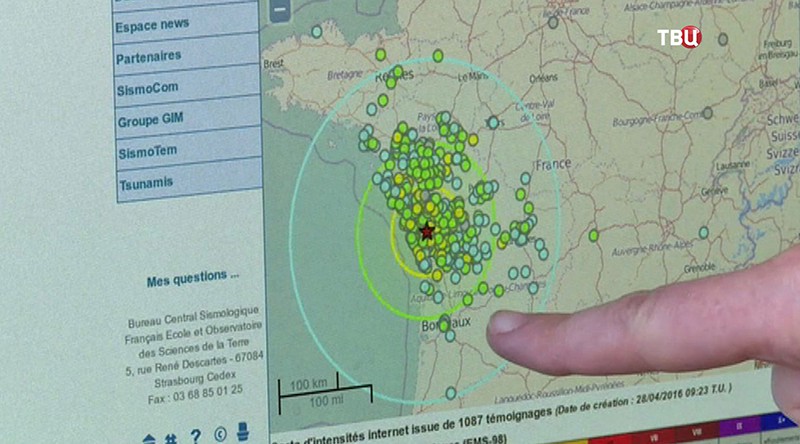Click the Mes questions link
The image size is (800, 444).
(193, 279)
